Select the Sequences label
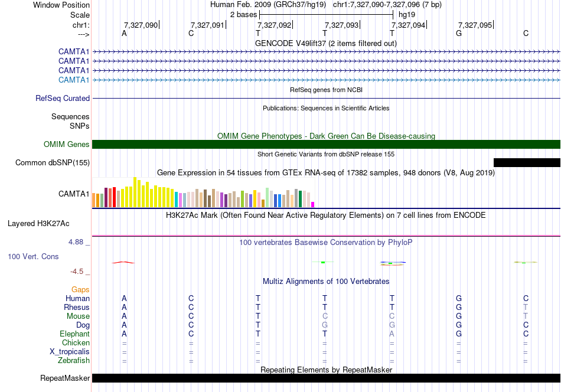 pyautogui.click(x=70, y=117)
